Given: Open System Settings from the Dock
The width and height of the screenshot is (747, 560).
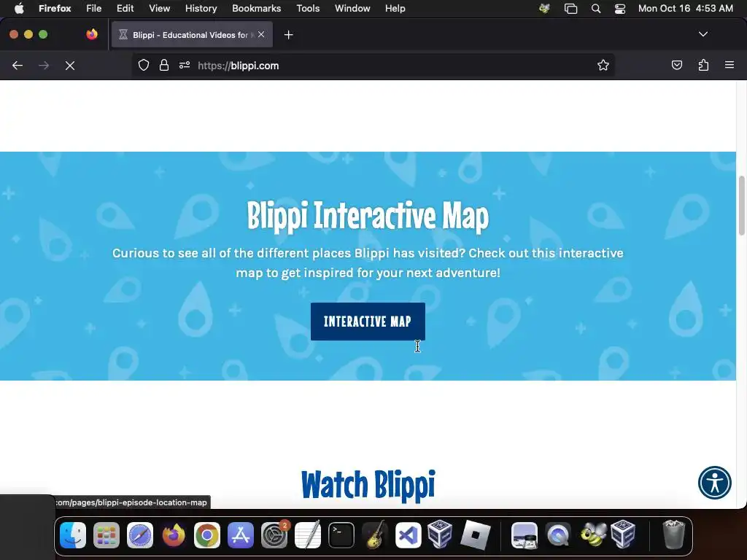Looking at the screenshot, I should click(274, 535).
